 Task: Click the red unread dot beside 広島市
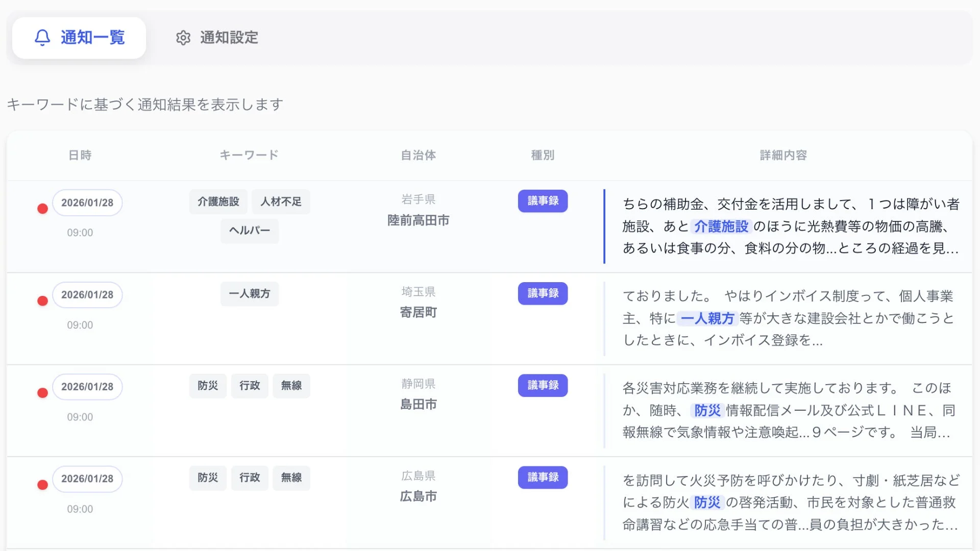click(x=42, y=485)
